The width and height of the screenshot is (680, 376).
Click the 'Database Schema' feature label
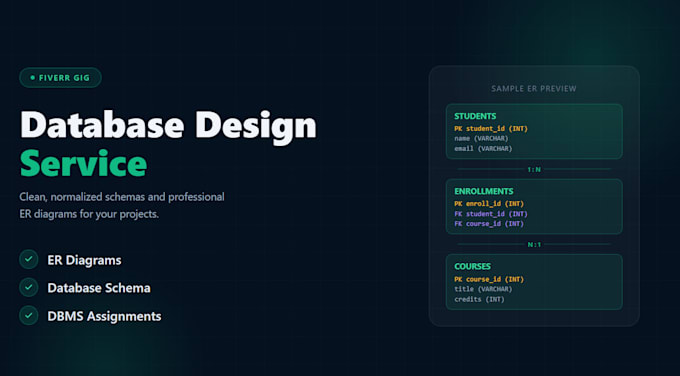pyautogui.click(x=99, y=288)
